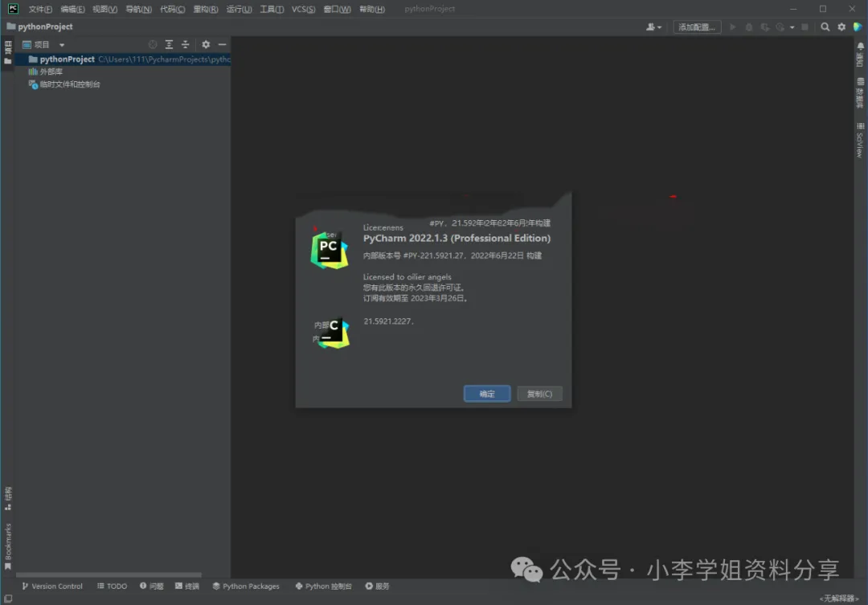
Task: Click the 确定 button in About dialog
Action: click(x=486, y=394)
